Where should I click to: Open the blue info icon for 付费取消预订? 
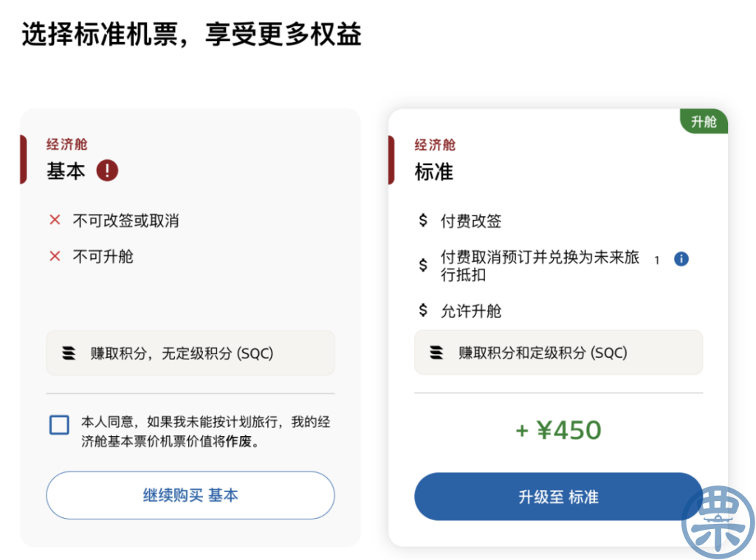click(681, 259)
